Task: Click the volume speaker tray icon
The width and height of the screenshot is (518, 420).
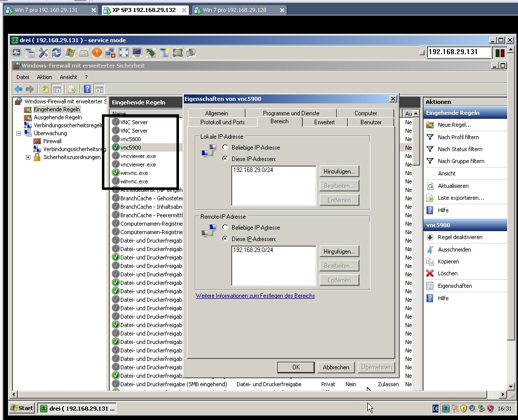Action: pos(472,409)
